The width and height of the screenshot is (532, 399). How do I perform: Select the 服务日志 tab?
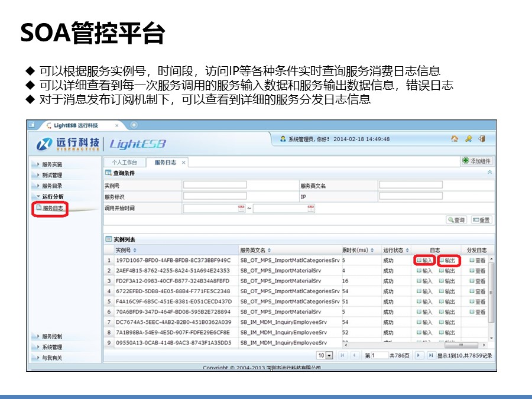pos(166,163)
